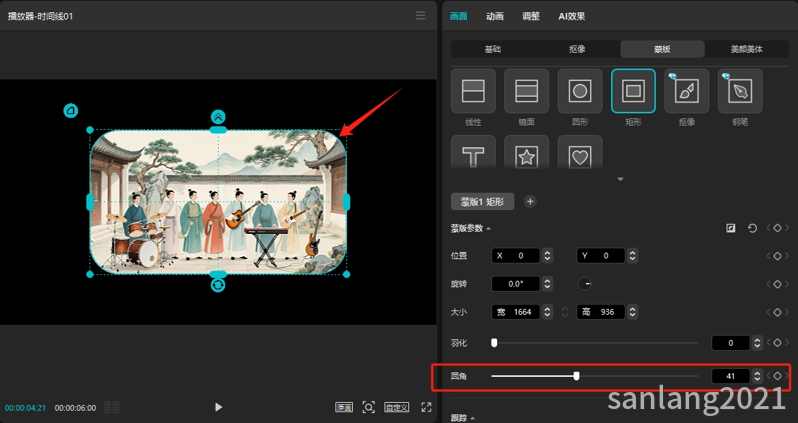Toggle the keyframe diamond for 位置

(777, 256)
